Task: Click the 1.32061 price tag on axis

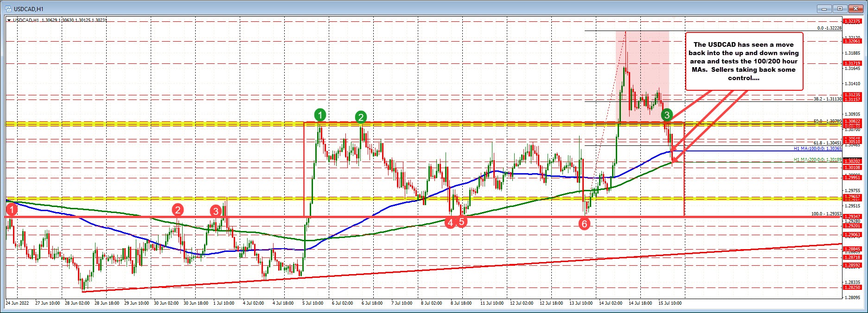Action: click(x=853, y=41)
